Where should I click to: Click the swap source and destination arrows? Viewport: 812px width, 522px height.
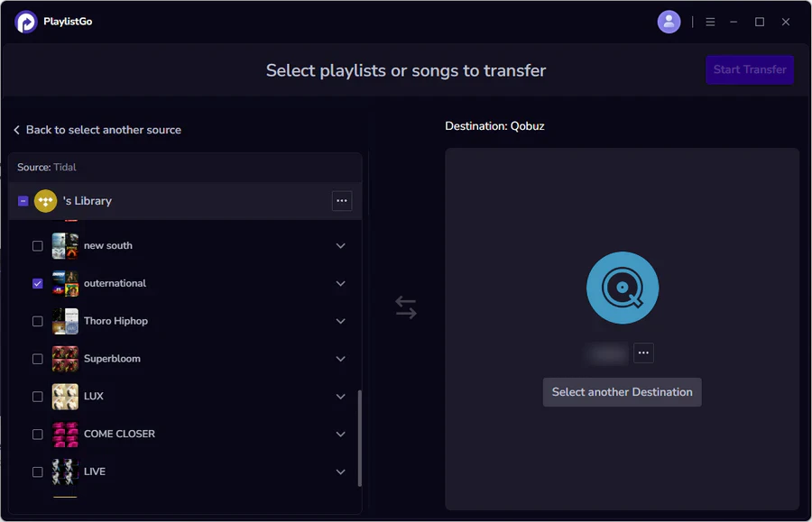(405, 307)
